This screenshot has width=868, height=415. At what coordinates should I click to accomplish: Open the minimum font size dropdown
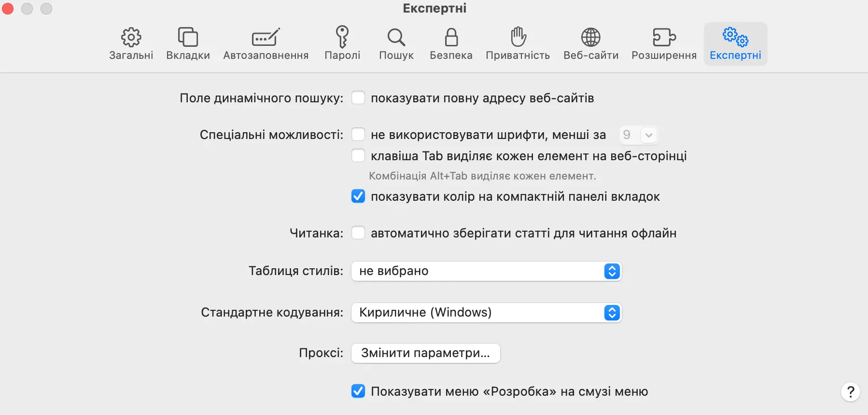(638, 135)
